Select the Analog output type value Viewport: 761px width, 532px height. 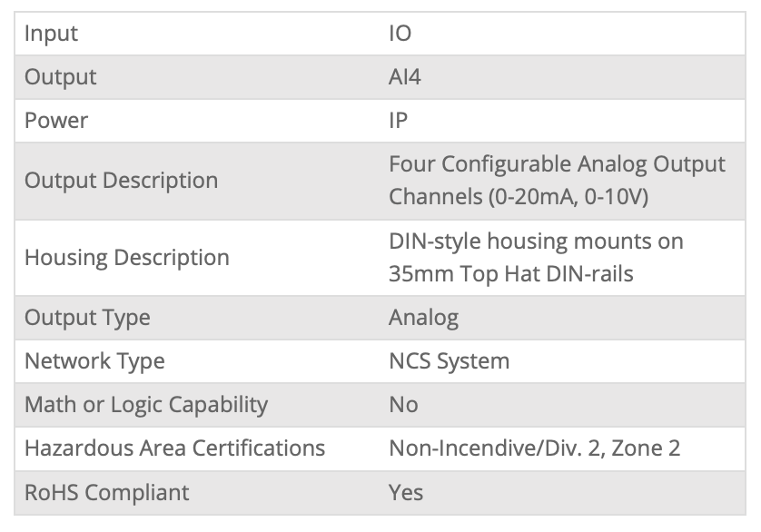(x=423, y=318)
